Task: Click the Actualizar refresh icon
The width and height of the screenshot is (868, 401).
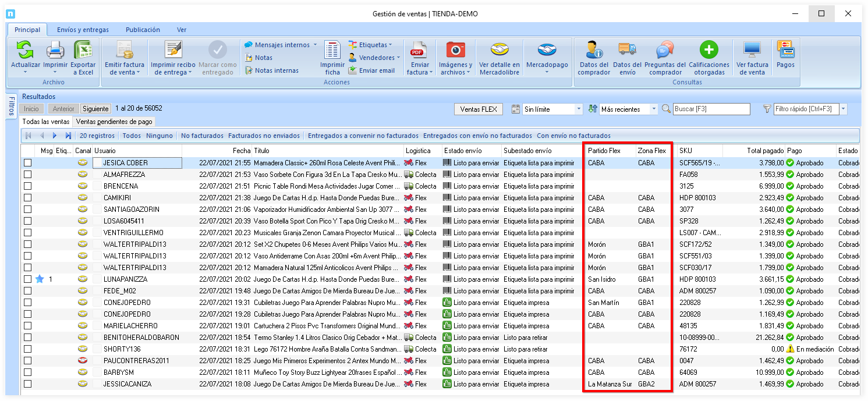Action: pos(25,51)
